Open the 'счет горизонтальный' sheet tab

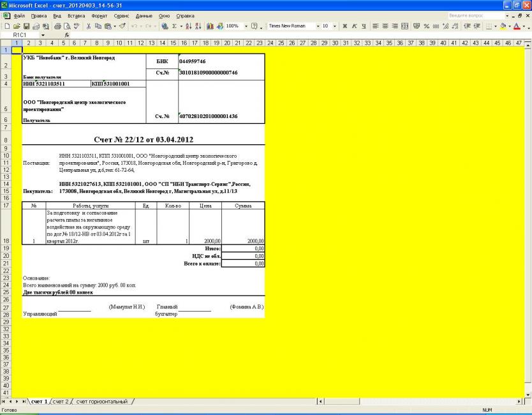click(x=102, y=401)
